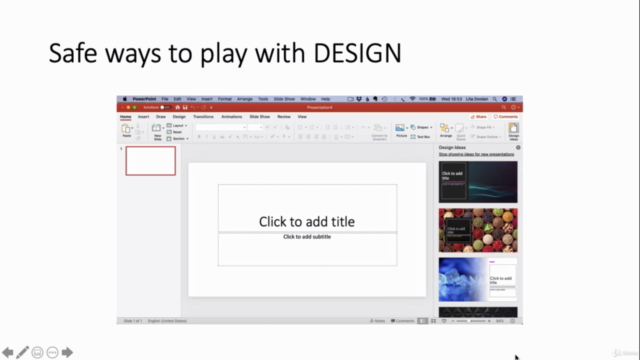Click the 'Click to add subtitle' placeholder
The image size is (640, 360).
click(x=307, y=249)
